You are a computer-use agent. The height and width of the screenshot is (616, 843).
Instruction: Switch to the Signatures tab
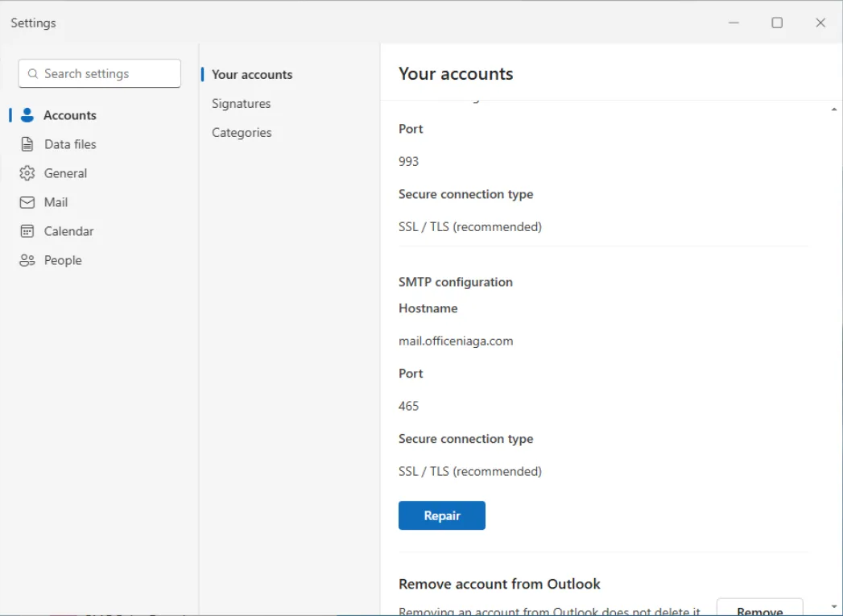pos(241,104)
